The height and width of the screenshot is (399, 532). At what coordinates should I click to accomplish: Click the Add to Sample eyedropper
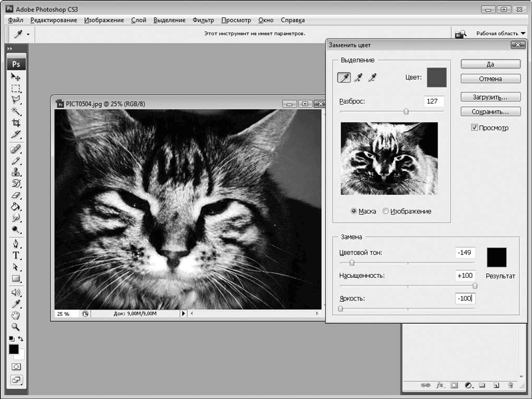tap(358, 78)
